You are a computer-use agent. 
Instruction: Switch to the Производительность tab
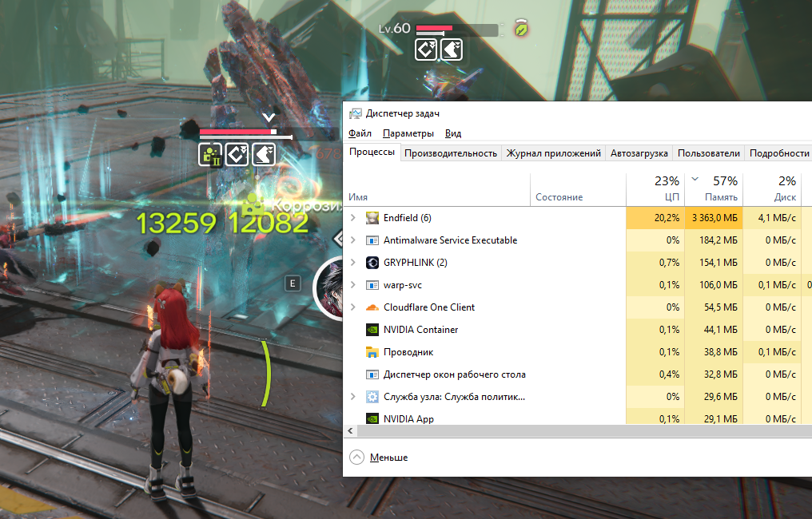[451, 153]
